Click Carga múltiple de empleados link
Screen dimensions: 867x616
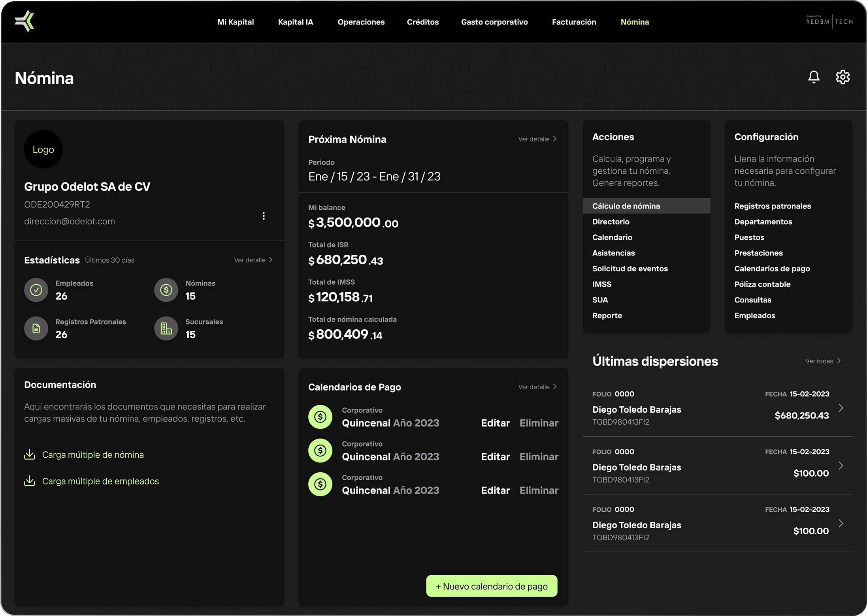click(100, 481)
